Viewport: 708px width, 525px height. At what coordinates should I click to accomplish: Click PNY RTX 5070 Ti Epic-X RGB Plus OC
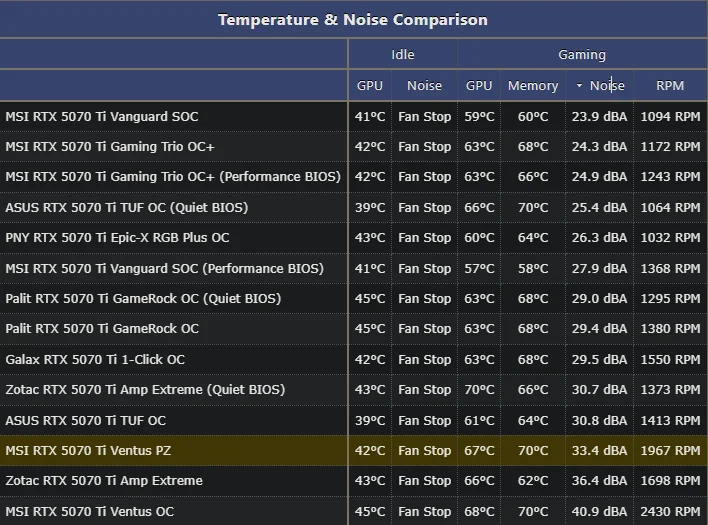117,238
